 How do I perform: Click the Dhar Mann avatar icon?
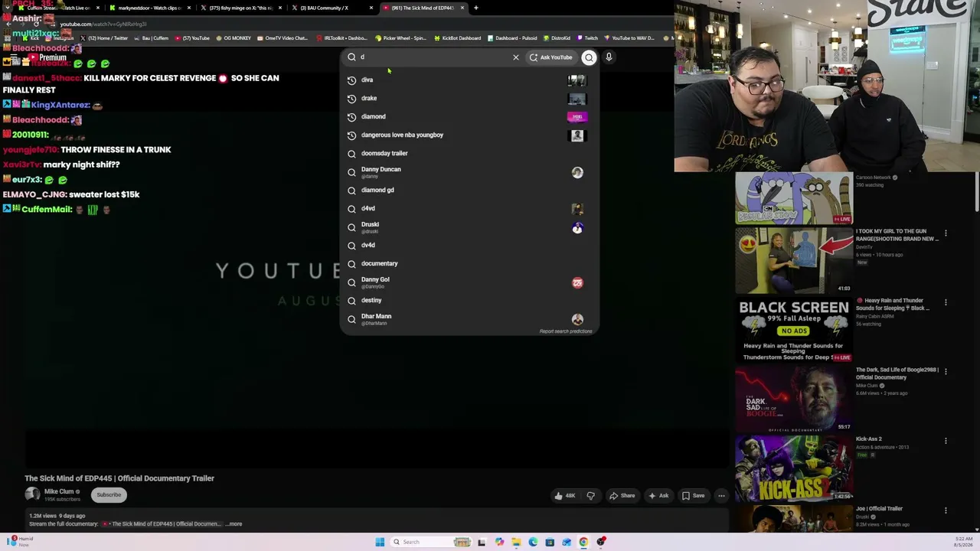tap(577, 319)
